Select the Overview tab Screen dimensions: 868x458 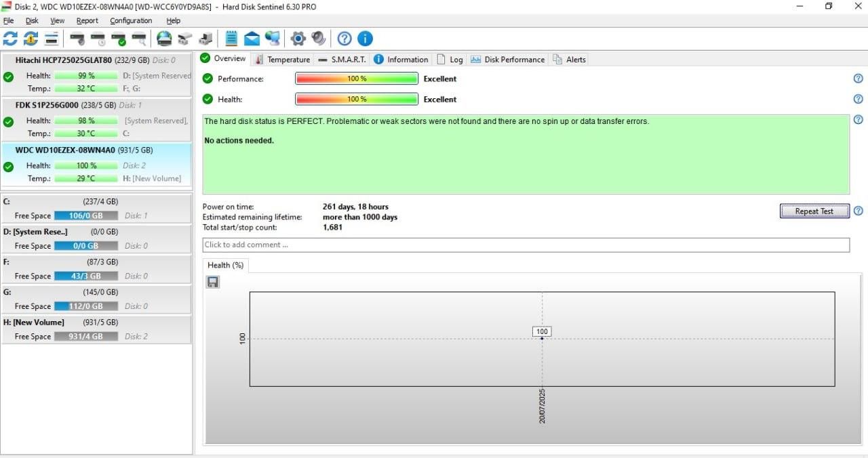point(223,58)
